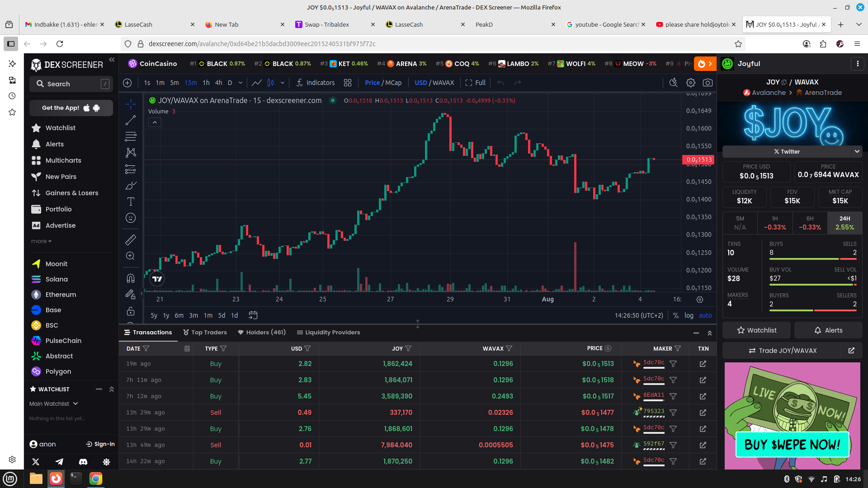Switch chart denomination to WAVAX
Screen dimensions: 868x488
pos(443,83)
